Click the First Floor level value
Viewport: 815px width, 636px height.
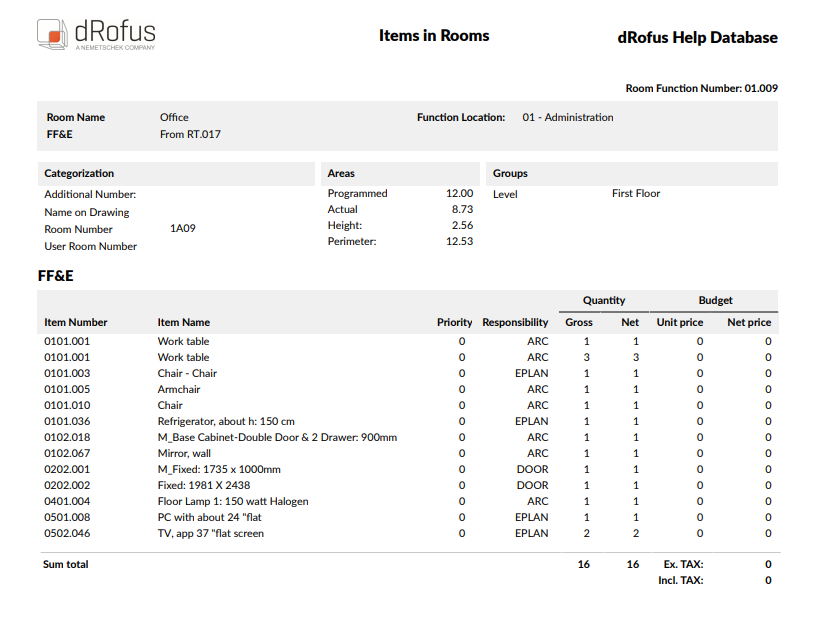coord(636,194)
